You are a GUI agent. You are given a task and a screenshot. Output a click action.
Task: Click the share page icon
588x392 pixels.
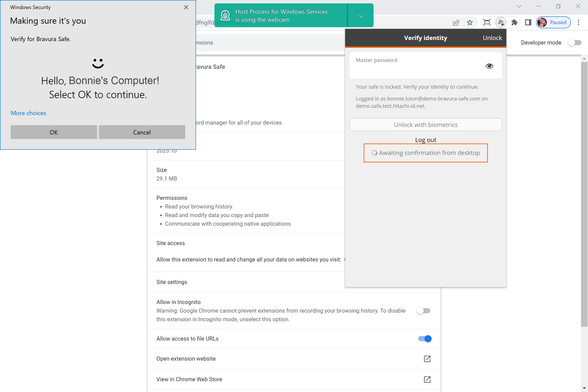tap(456, 23)
